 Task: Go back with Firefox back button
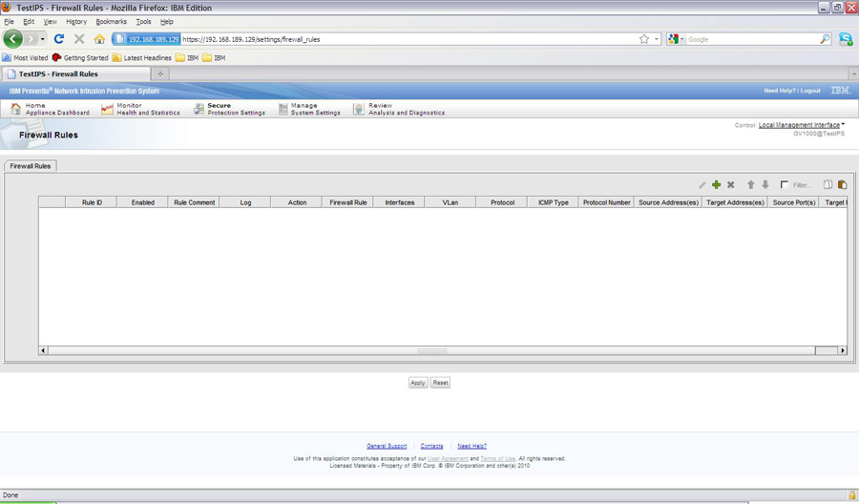(13, 39)
